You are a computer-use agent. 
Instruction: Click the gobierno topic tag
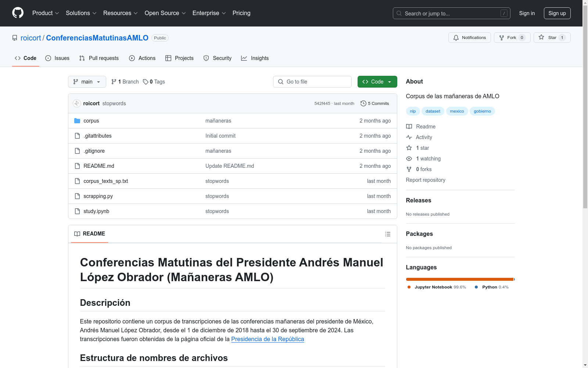482,111
